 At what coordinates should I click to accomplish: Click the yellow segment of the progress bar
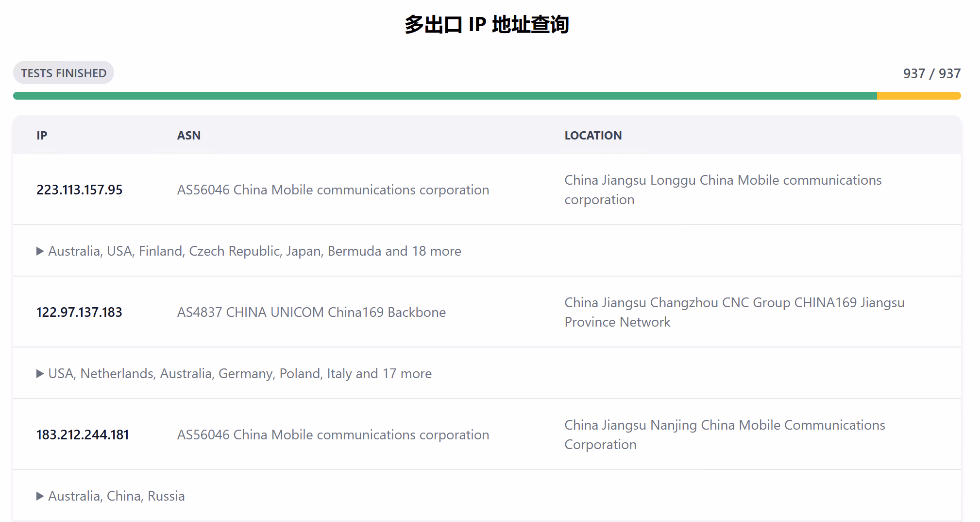click(x=918, y=96)
